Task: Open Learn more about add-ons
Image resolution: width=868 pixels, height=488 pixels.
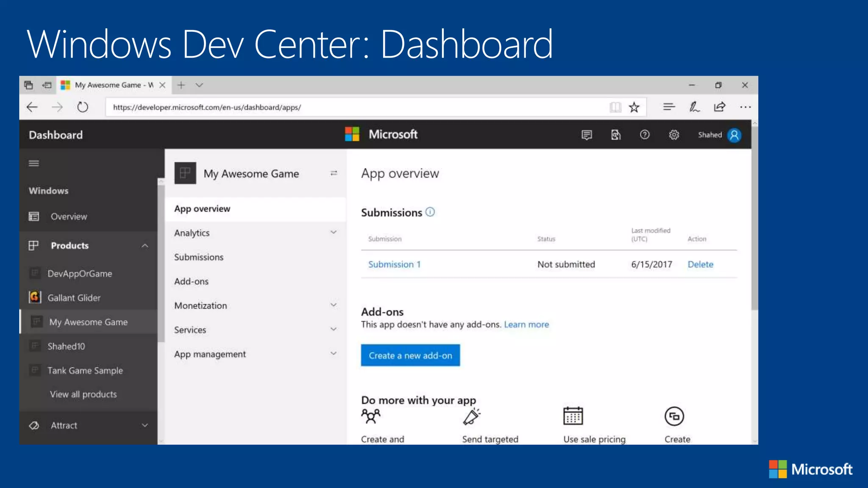Action: click(526, 324)
